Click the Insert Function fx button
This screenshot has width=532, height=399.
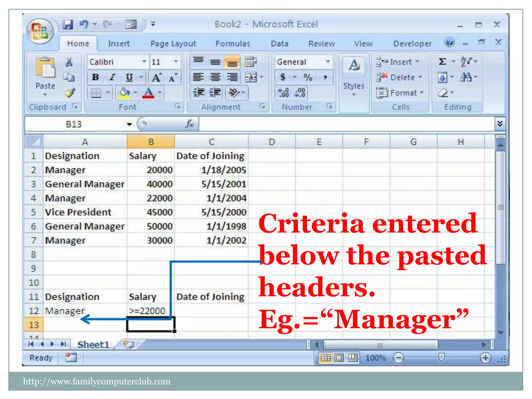coord(190,124)
